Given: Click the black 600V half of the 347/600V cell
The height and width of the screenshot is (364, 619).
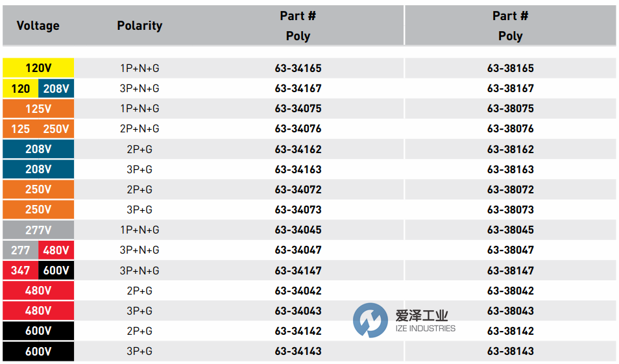Looking at the screenshot, I should click(56, 271).
